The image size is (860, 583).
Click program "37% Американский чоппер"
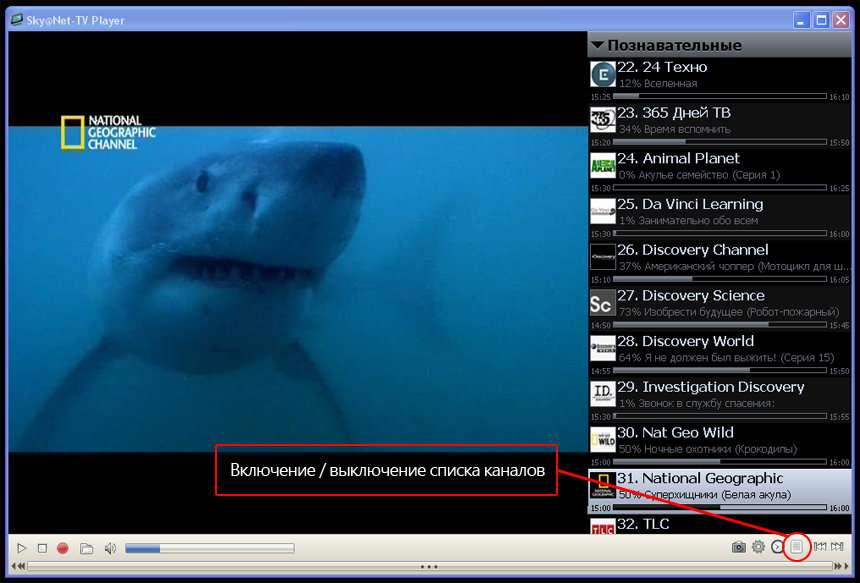pos(734,267)
